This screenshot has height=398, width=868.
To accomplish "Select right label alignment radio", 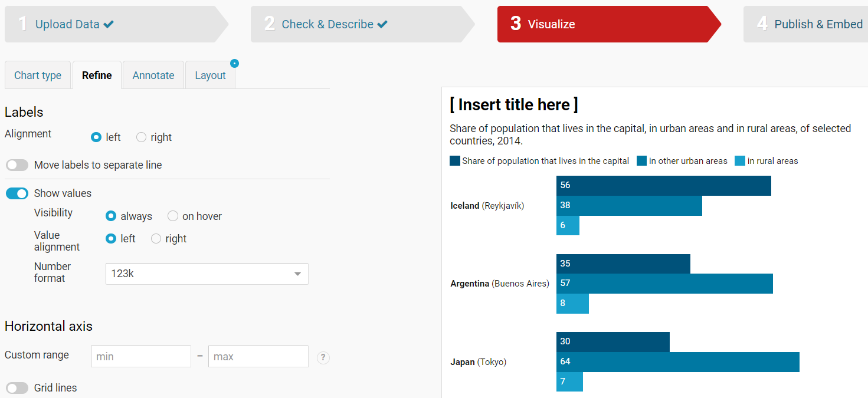I will 142,137.
